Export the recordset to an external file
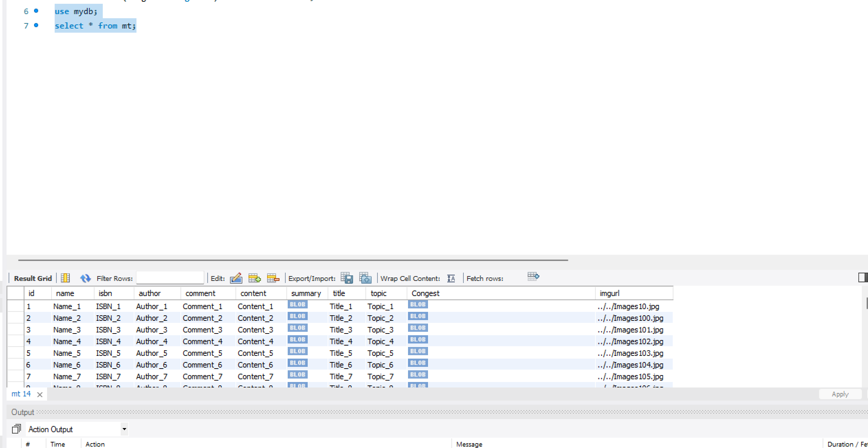The height and width of the screenshot is (448, 868). 347,278
